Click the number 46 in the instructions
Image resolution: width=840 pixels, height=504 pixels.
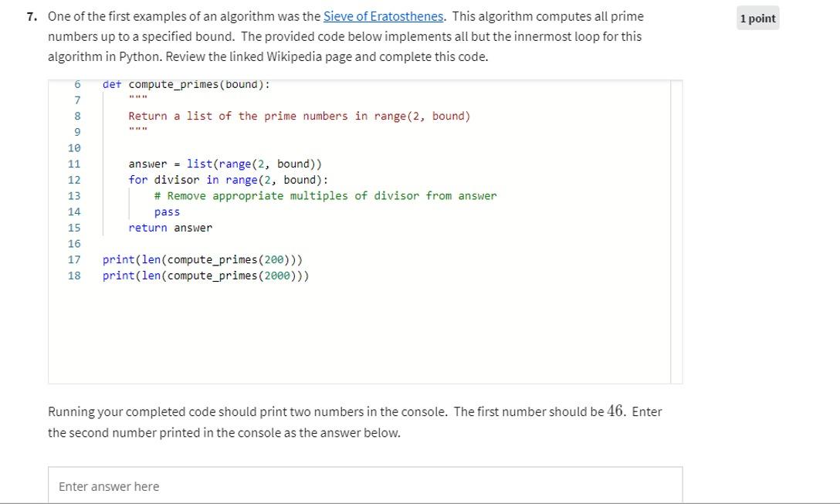pos(615,410)
